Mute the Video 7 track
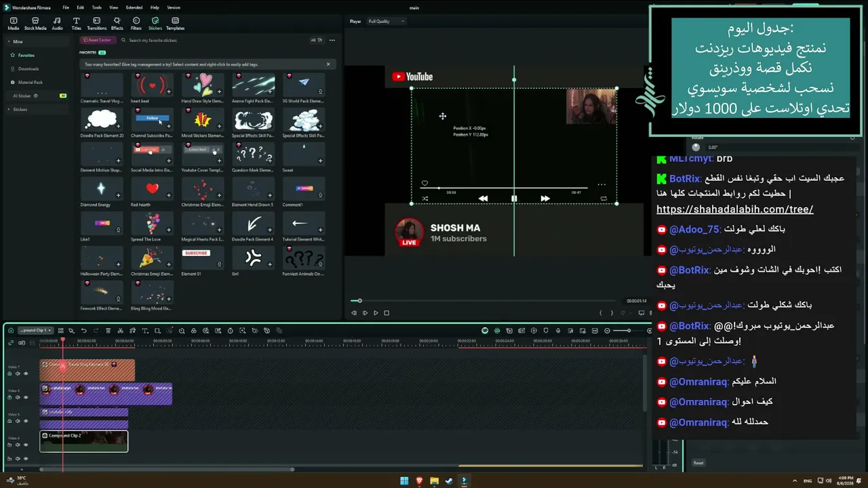 click(18, 373)
